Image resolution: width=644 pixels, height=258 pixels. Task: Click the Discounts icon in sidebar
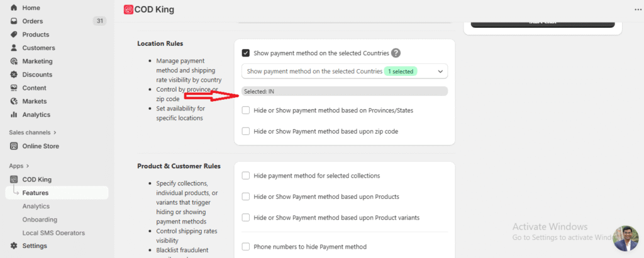pos(14,75)
